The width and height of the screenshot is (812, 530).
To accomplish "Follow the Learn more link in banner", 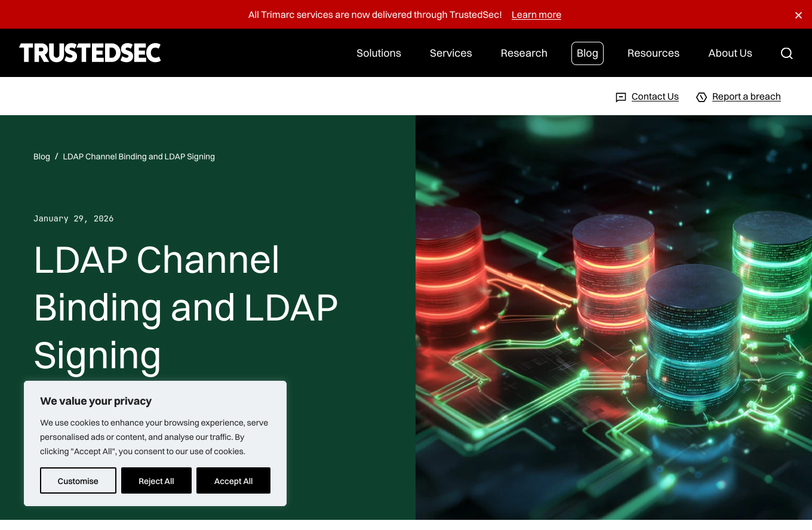I will 536,15.
